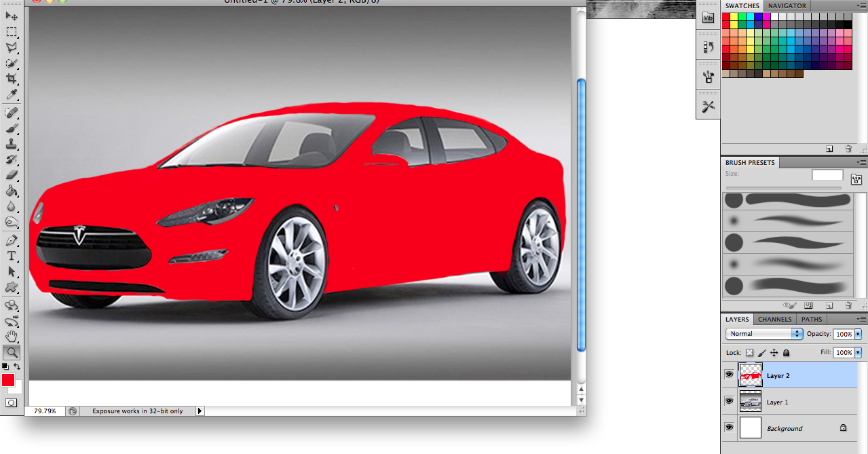This screenshot has height=454, width=868.
Task: Select the Hand tool
Action: point(12,337)
